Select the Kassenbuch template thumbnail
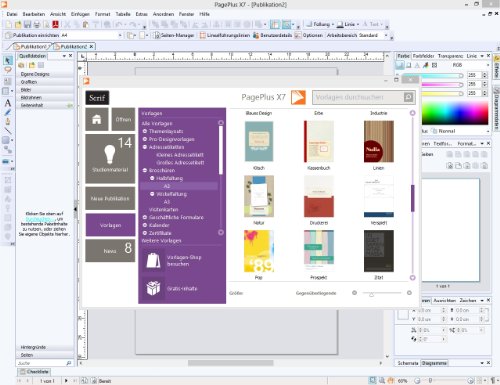 click(x=319, y=141)
